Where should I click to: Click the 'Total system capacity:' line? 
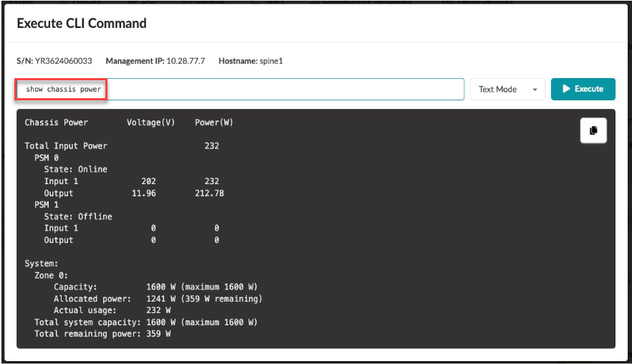point(146,322)
